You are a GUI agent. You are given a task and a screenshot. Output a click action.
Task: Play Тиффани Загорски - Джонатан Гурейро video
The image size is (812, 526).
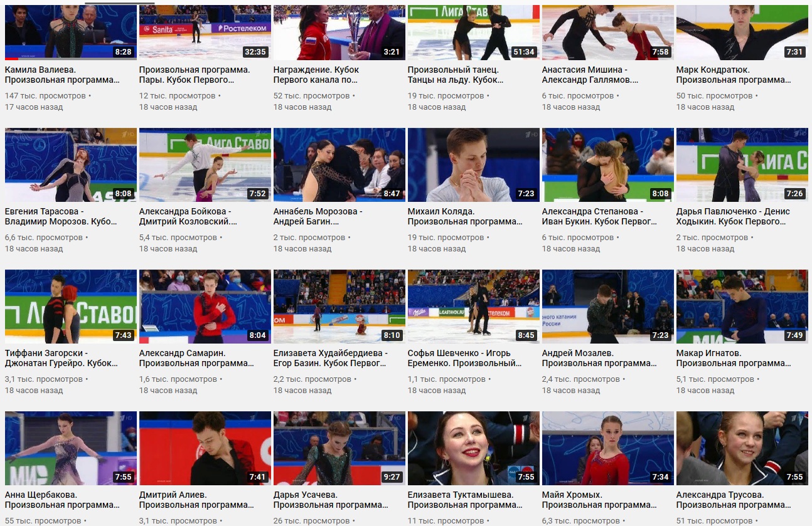(71, 307)
